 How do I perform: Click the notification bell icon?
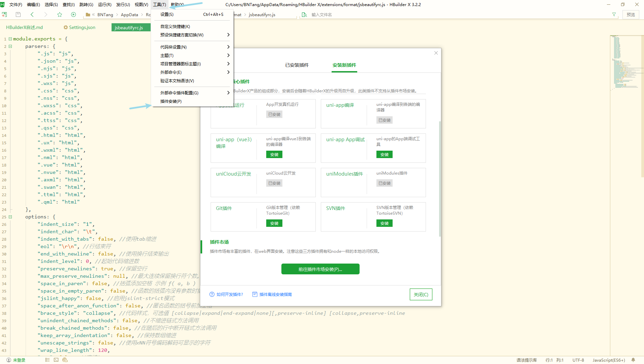(x=633, y=360)
